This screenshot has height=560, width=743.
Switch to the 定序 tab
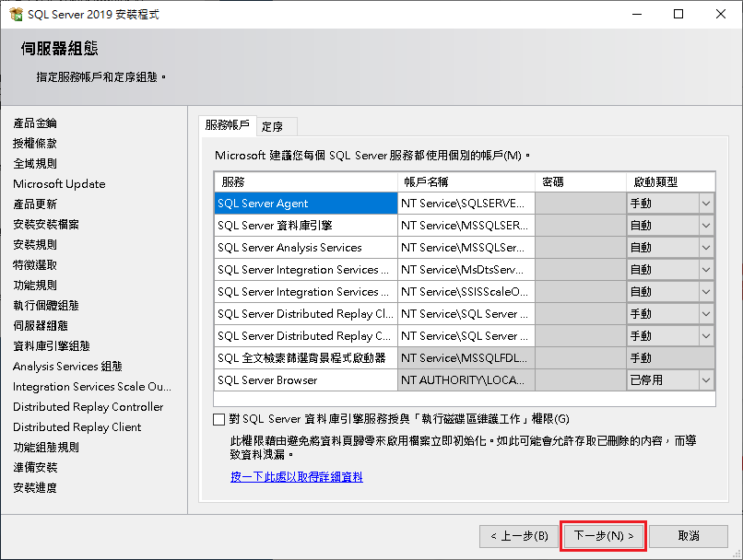pos(277,127)
